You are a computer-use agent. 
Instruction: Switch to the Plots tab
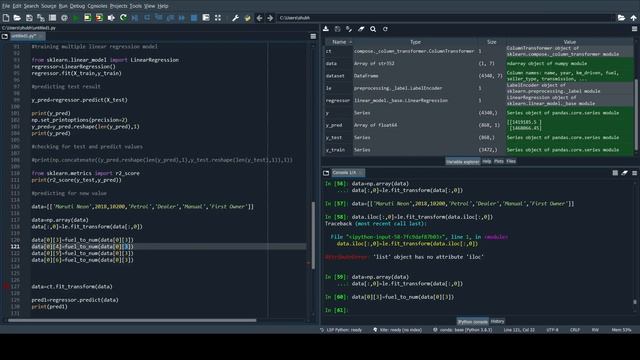point(499,161)
